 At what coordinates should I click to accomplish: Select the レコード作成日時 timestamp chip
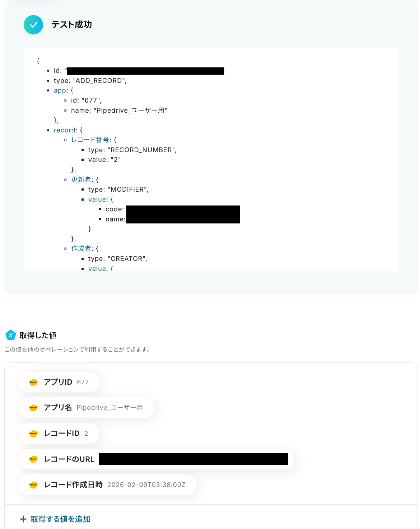[x=107, y=485]
